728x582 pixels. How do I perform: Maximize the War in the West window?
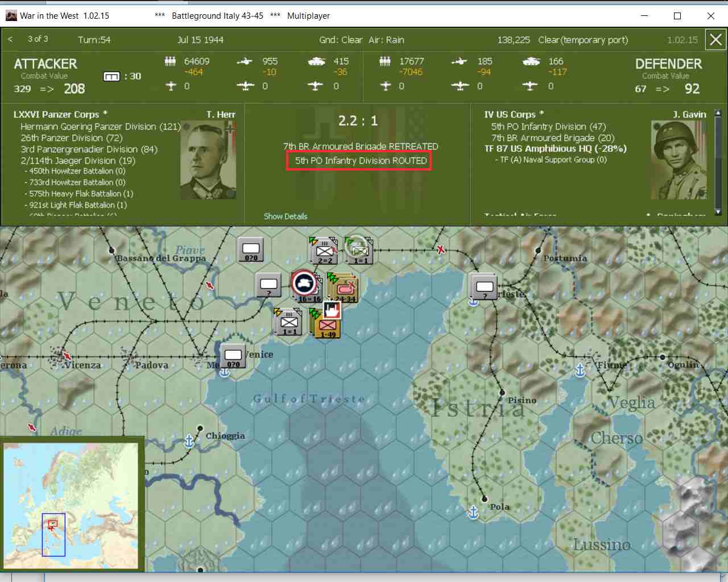[x=677, y=16]
